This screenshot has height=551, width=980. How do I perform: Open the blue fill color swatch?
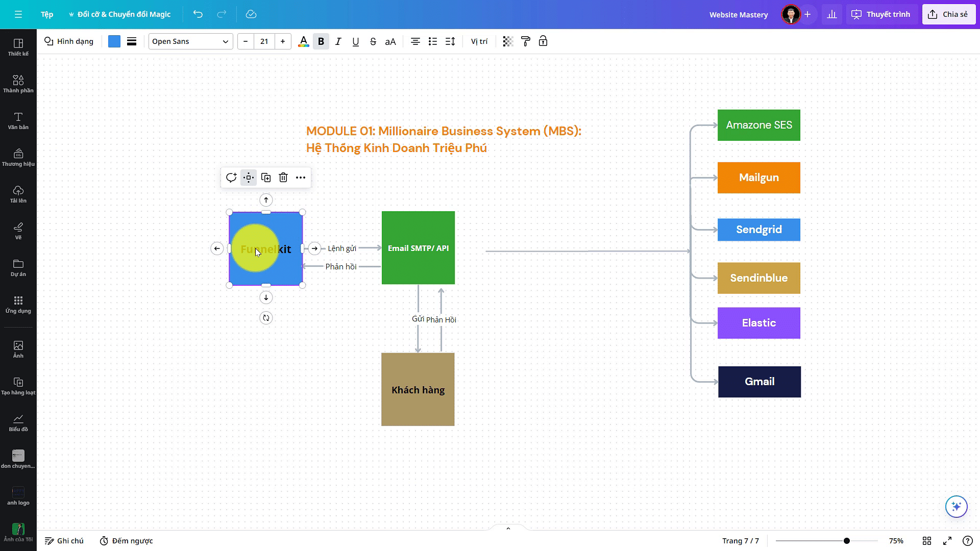pyautogui.click(x=114, y=41)
